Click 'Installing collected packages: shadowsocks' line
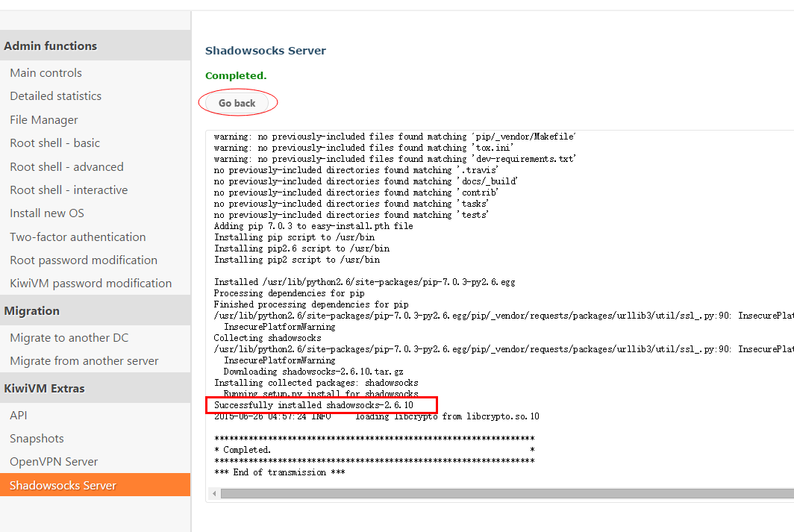794x532 pixels. 316,383
